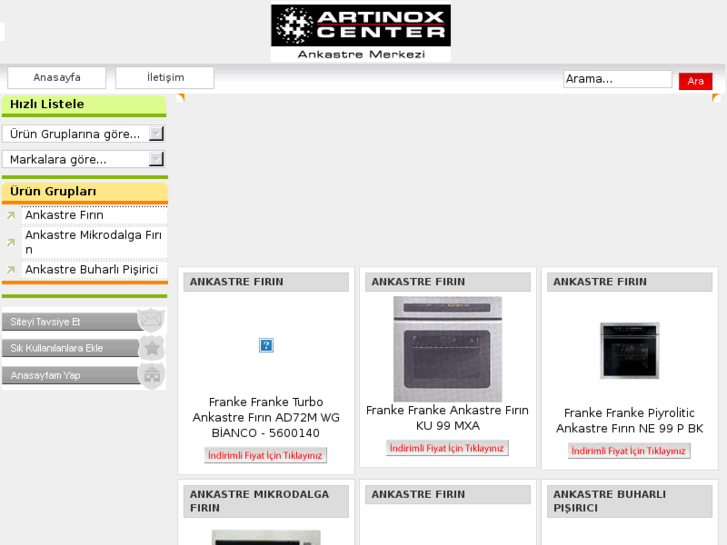Click the NE 99 P BK black oven thumbnail
The image size is (727, 545).
tap(630, 351)
